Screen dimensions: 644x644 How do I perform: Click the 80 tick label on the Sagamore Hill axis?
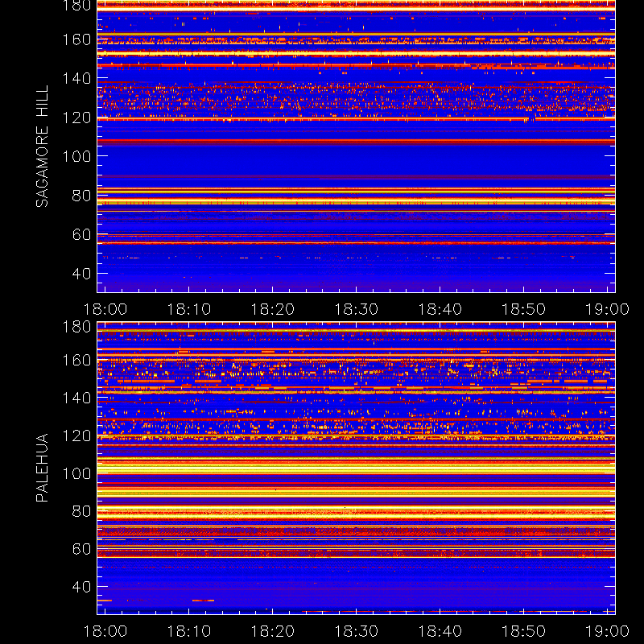81,196
